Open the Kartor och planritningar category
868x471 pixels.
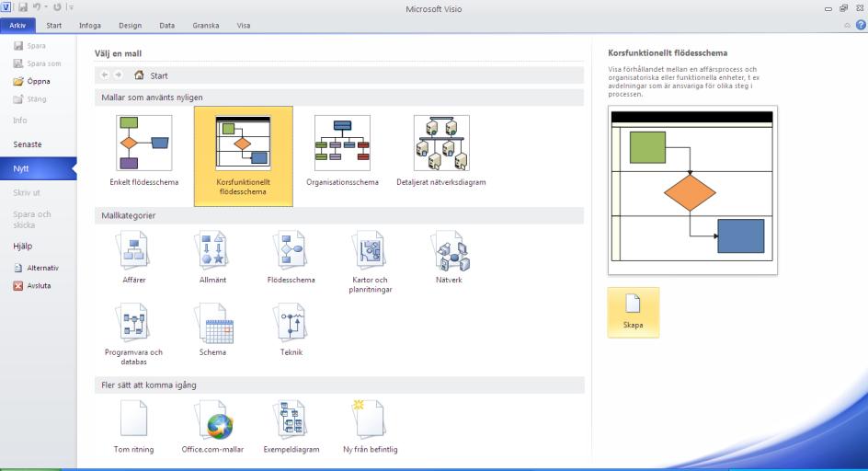click(x=371, y=262)
